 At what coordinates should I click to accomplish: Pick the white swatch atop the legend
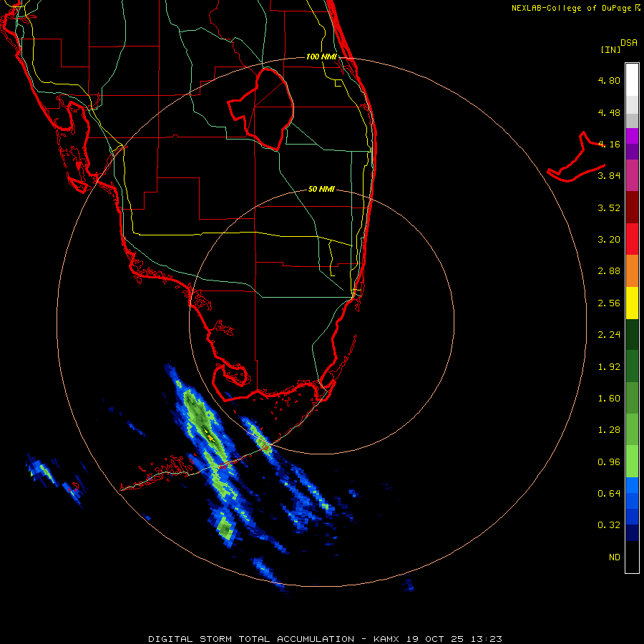[632, 80]
